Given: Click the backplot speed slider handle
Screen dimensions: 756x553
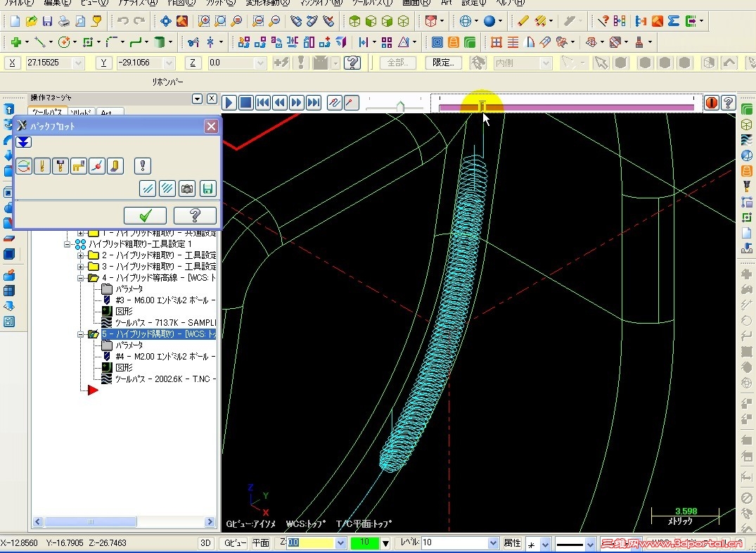Looking at the screenshot, I should coord(400,106).
